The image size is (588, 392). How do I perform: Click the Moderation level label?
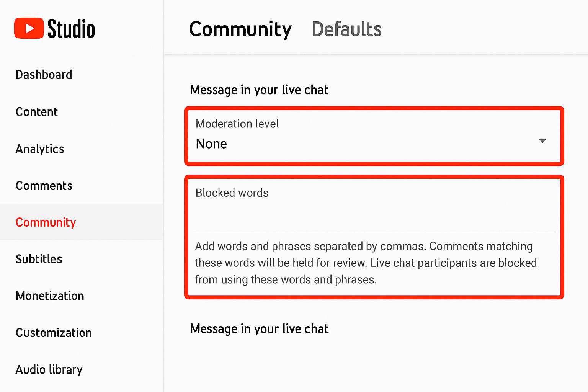click(x=237, y=124)
